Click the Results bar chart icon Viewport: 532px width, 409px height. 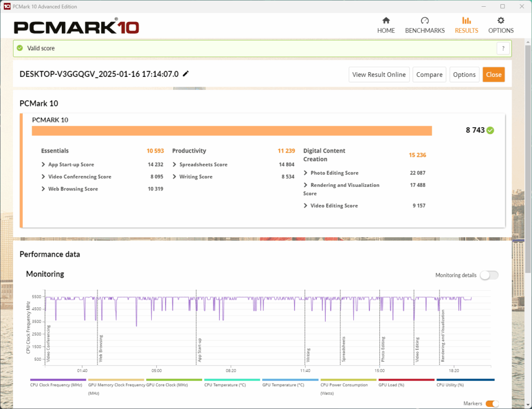click(467, 20)
